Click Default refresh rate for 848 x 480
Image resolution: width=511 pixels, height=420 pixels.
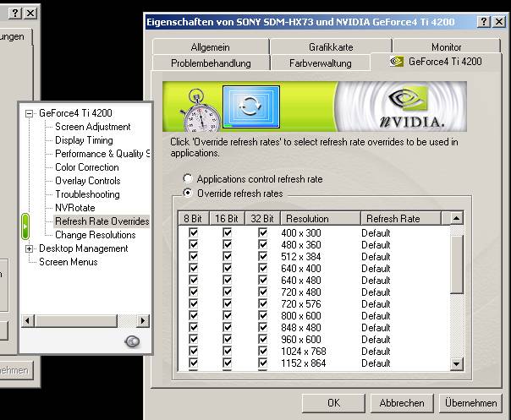[x=376, y=328]
